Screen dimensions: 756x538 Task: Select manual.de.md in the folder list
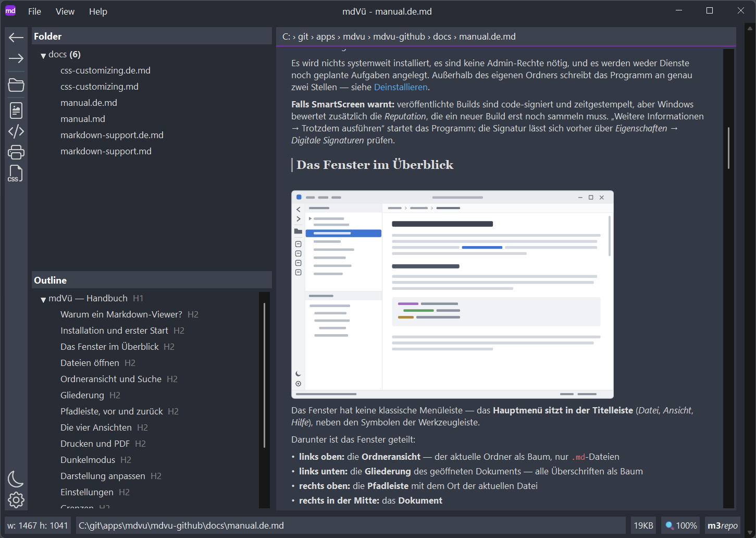point(89,103)
